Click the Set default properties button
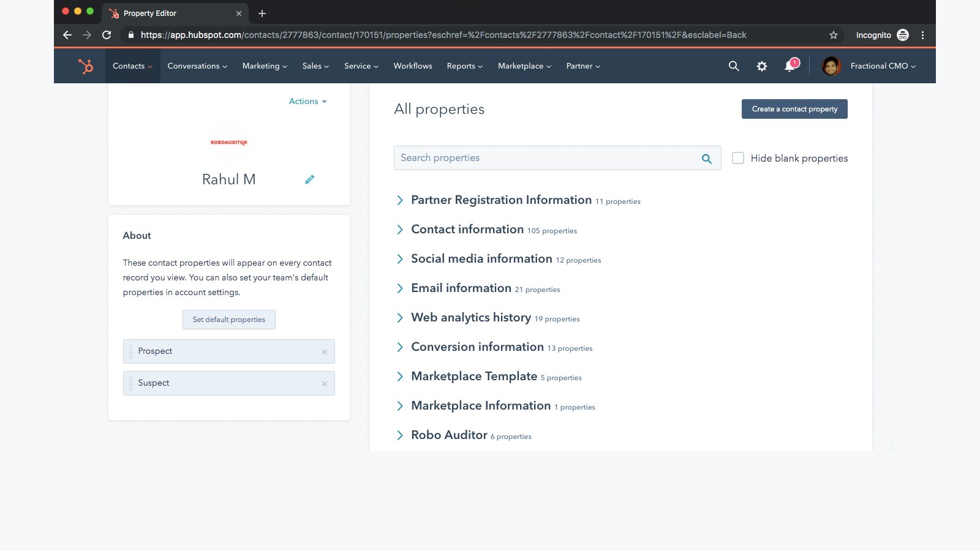The width and height of the screenshot is (980, 551). [x=228, y=319]
